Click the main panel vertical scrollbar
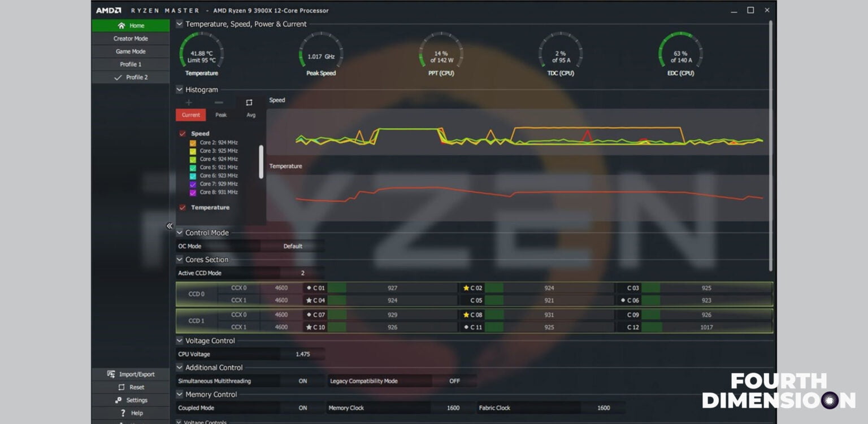Viewport: 868px width, 424px height. tap(771, 145)
